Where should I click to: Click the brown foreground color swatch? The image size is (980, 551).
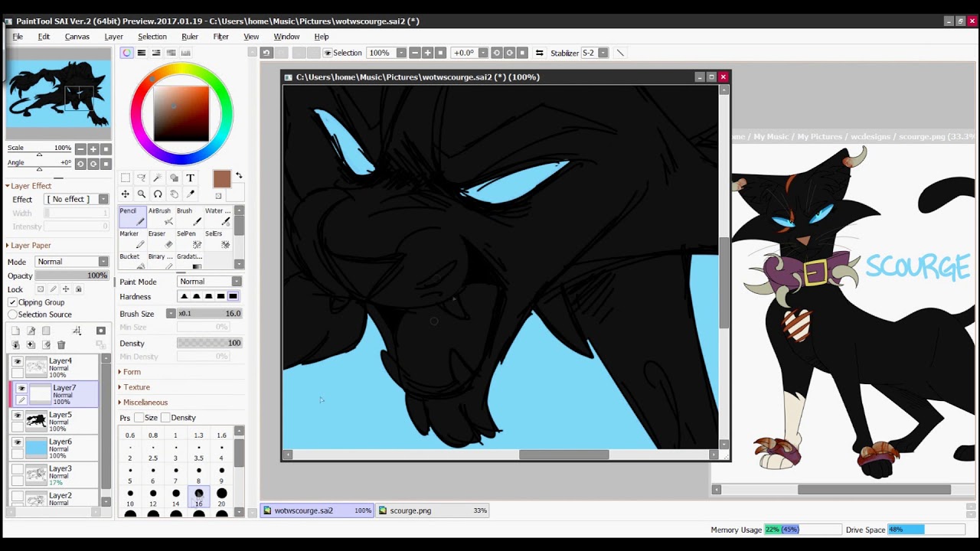221,179
